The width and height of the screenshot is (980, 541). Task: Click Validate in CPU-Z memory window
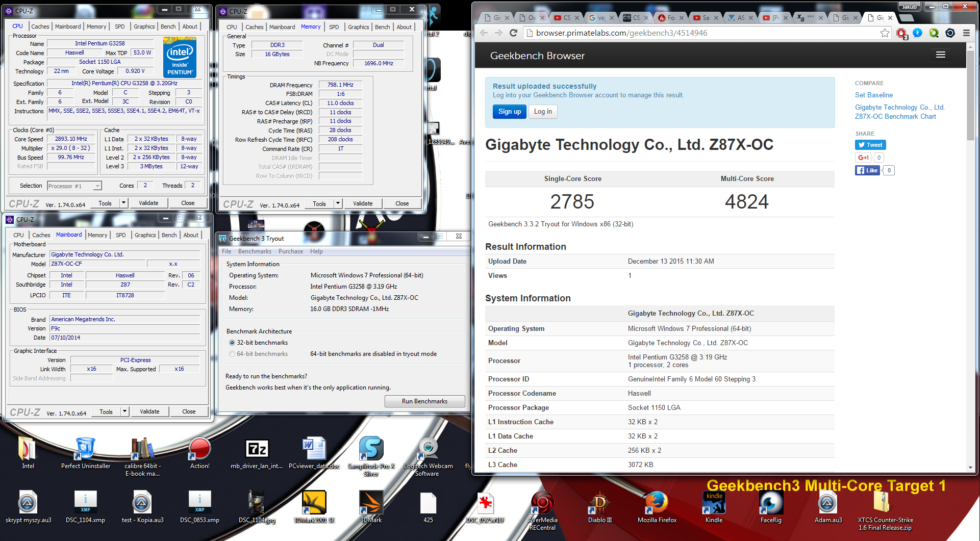pyautogui.click(x=363, y=203)
